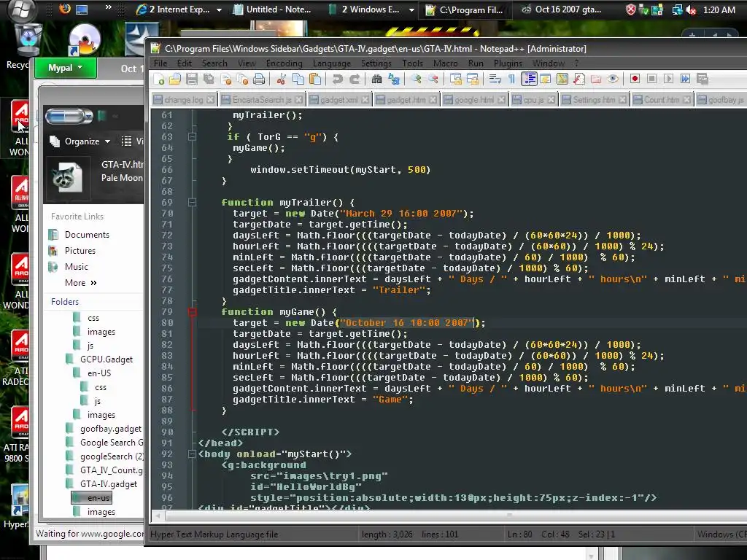Toggle the indent guide button
The image size is (747, 560).
(x=529, y=79)
